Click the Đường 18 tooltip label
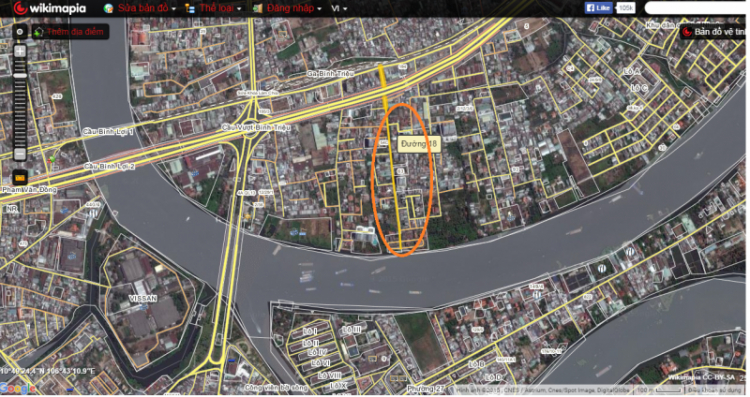The image size is (750, 397). (x=419, y=144)
